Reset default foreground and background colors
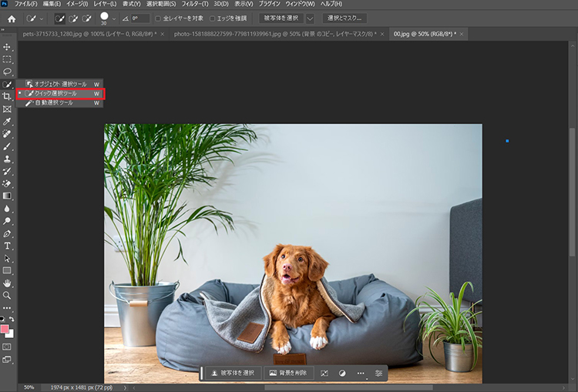This screenshot has width=578, height=392. click(2, 319)
